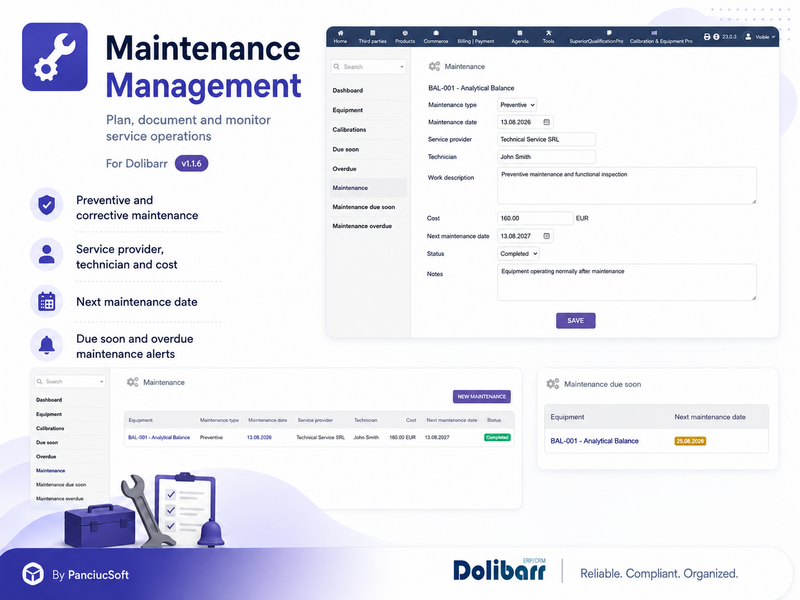Click the orange 25.08.2026 date badge
800x600 pixels.
(x=690, y=441)
